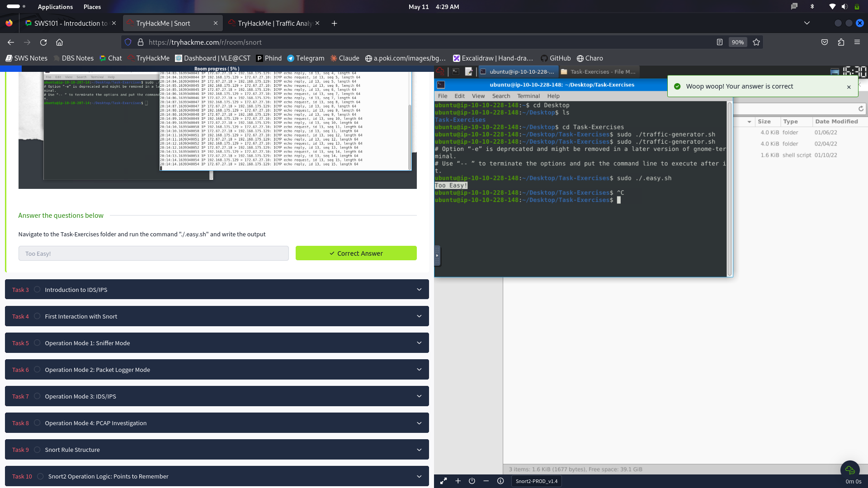This screenshot has height=488, width=868.
Task: Click the text editor launcher in remote panel
Action: pyautogui.click(x=469, y=71)
